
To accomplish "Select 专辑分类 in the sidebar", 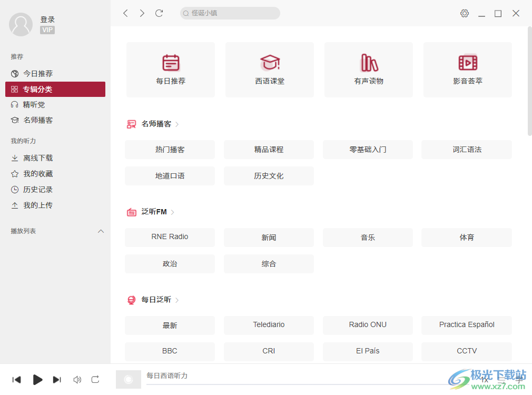I will (x=55, y=89).
